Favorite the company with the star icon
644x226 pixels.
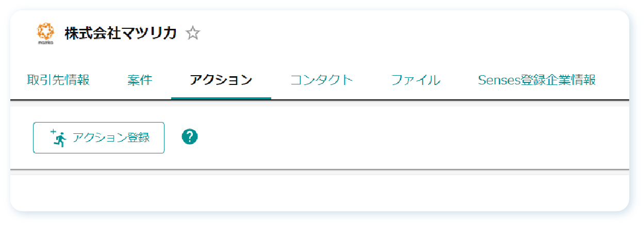tap(193, 33)
